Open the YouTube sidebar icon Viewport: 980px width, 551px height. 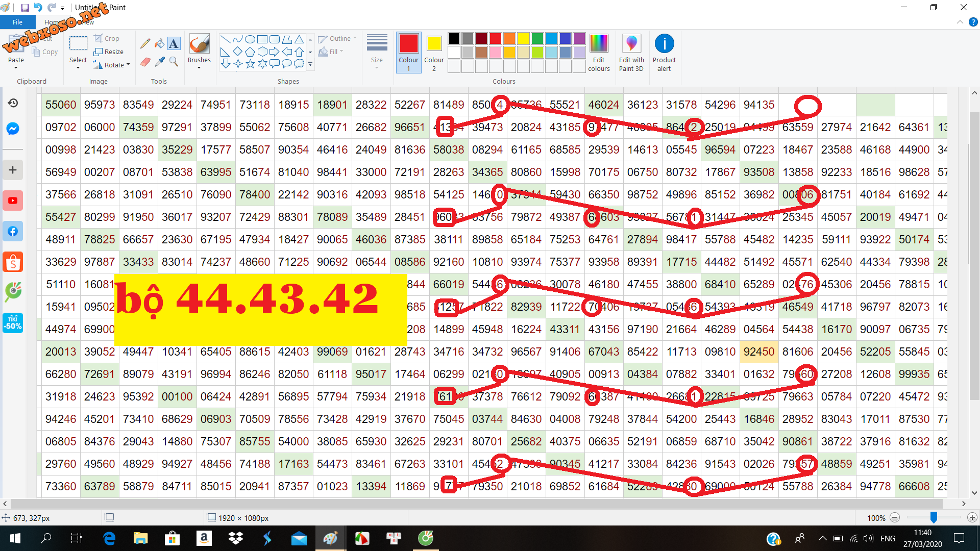13,201
